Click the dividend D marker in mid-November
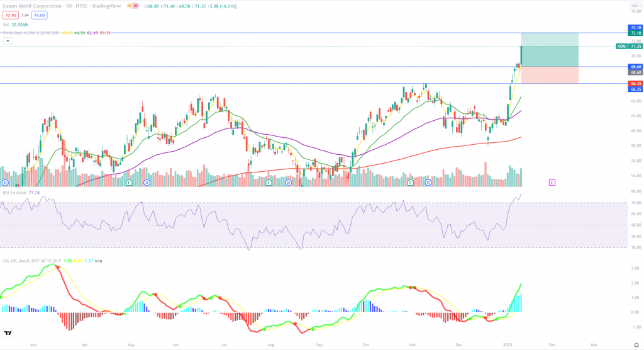Viewport: 644px width, 350px height. (428, 182)
